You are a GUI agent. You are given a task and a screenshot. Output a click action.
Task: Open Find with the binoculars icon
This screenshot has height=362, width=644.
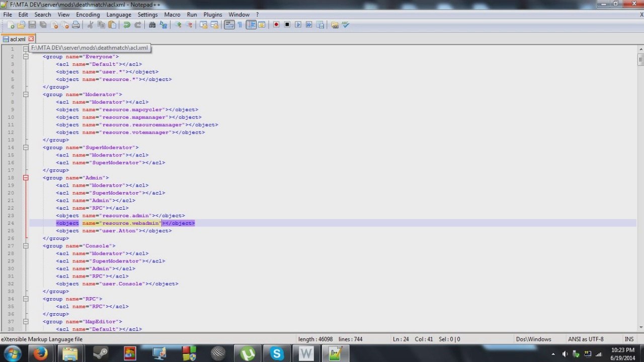(152, 25)
